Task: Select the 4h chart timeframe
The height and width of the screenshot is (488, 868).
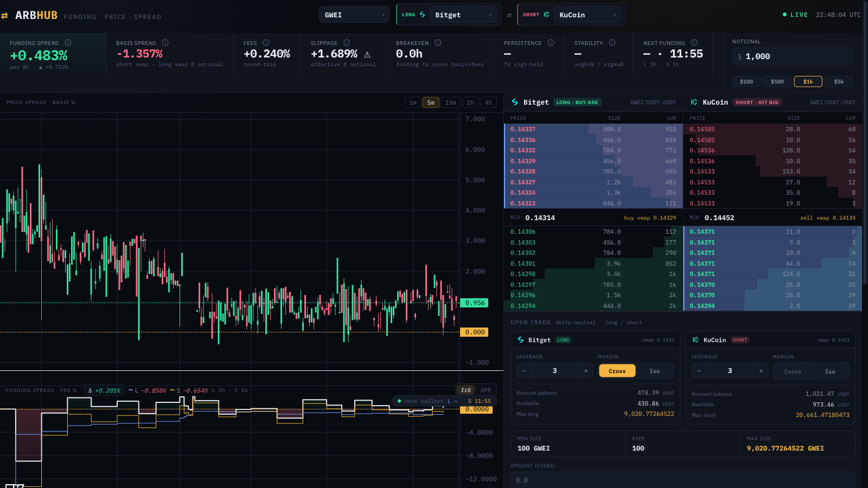Action: (488, 102)
